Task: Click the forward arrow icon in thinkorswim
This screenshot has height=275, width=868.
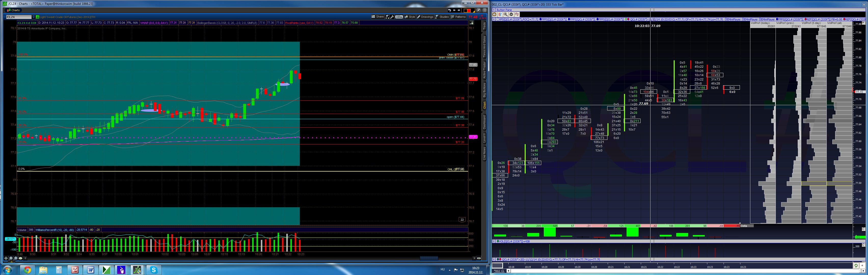Action: coord(459,10)
